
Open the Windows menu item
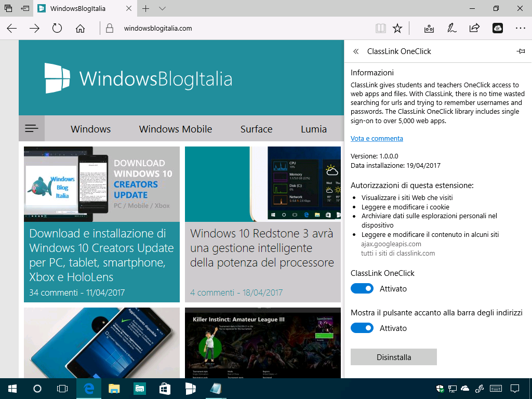[x=90, y=129]
